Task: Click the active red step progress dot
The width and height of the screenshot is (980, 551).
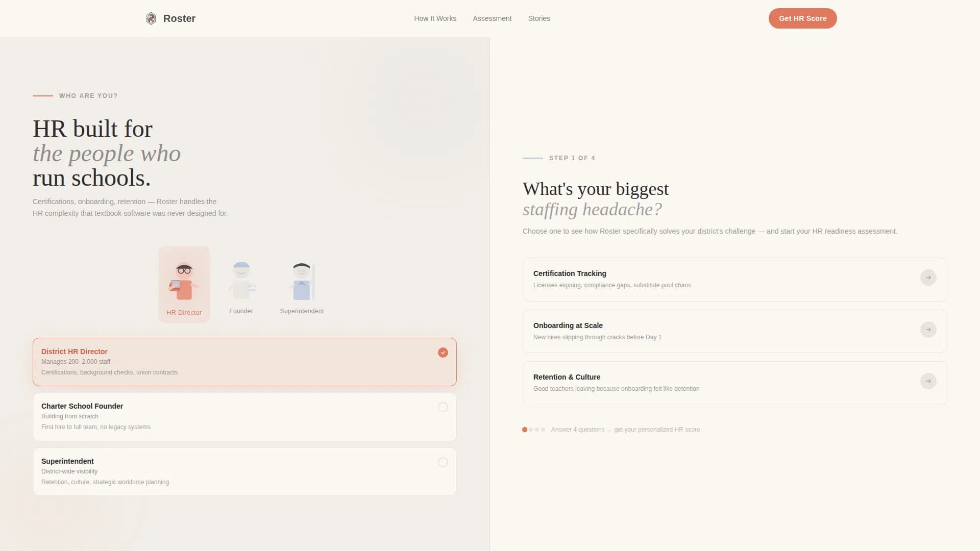Action: (525, 430)
